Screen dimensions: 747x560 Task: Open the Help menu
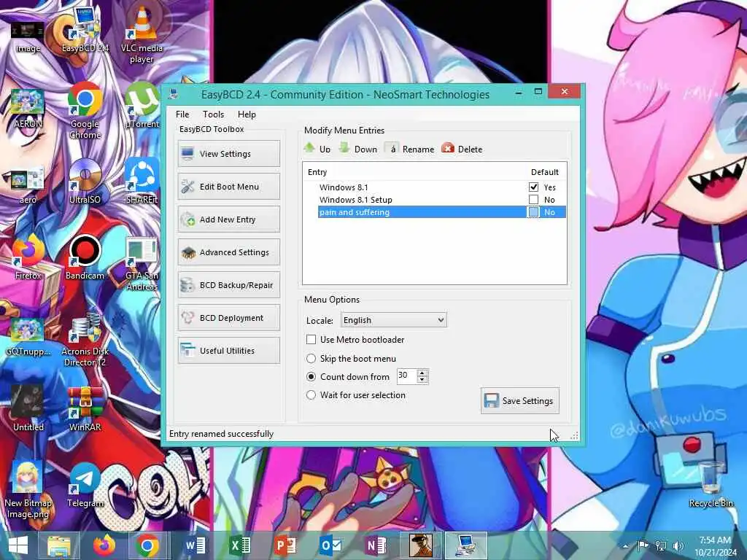pyautogui.click(x=247, y=114)
